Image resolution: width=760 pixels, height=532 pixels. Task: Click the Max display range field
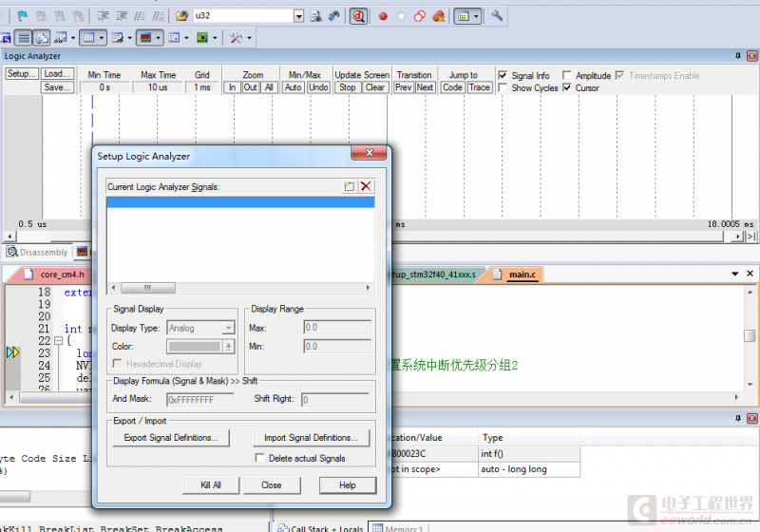337,328
